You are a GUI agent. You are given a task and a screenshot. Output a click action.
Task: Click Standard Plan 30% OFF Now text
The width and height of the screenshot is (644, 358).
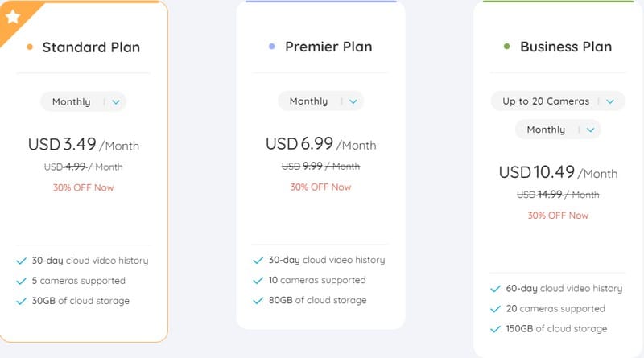(83, 187)
